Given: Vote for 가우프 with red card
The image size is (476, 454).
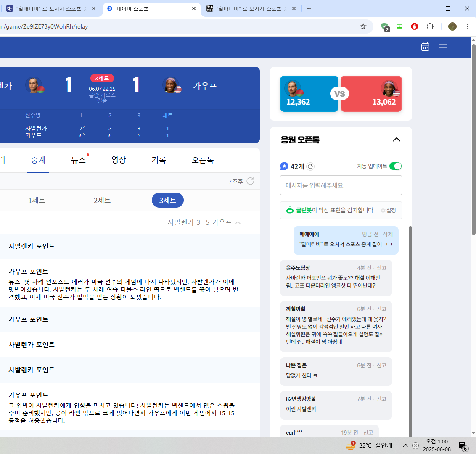Looking at the screenshot, I should pos(371,94).
